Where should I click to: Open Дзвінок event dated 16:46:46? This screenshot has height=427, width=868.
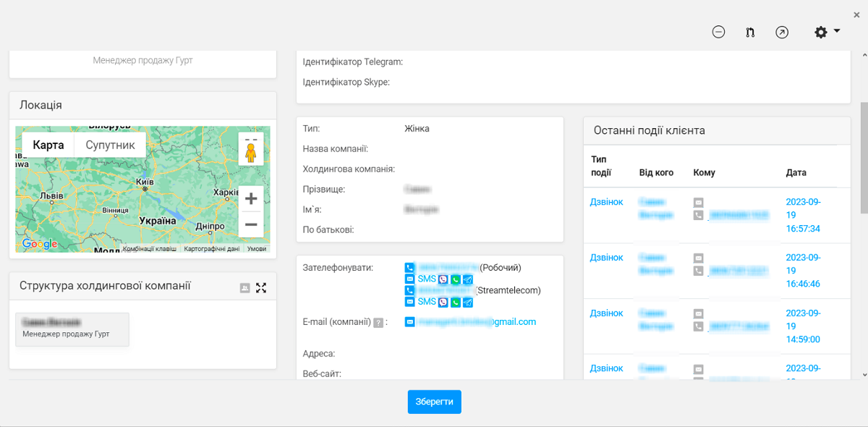point(606,258)
